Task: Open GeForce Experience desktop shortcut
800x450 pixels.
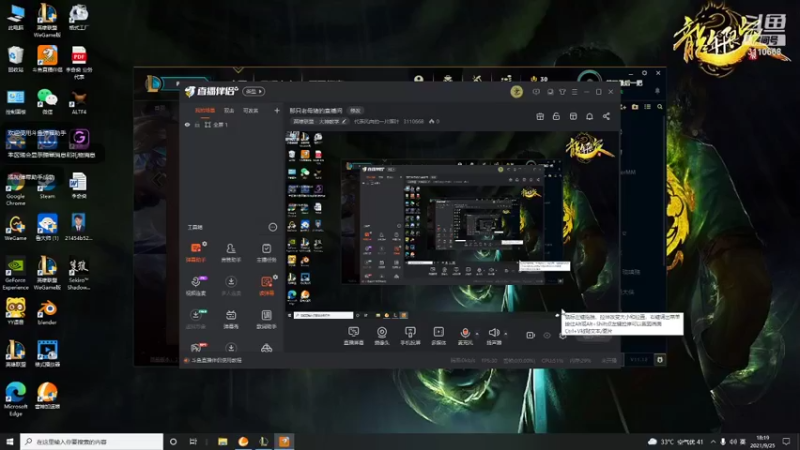Action: click(15, 273)
